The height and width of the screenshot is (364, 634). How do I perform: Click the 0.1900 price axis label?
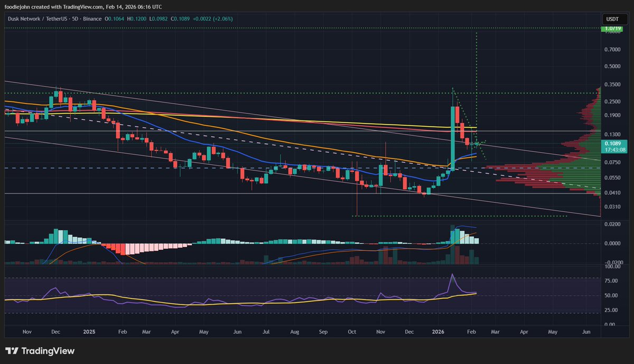coord(613,116)
